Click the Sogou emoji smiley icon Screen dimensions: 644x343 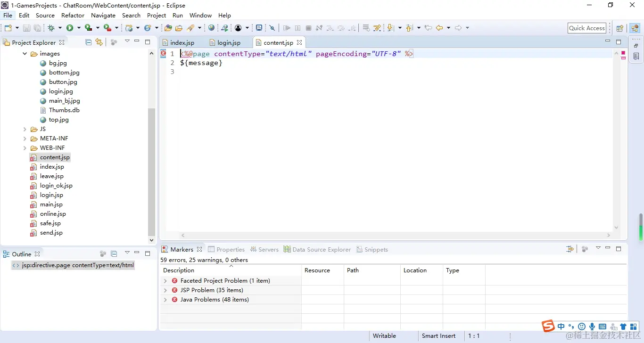(582, 327)
